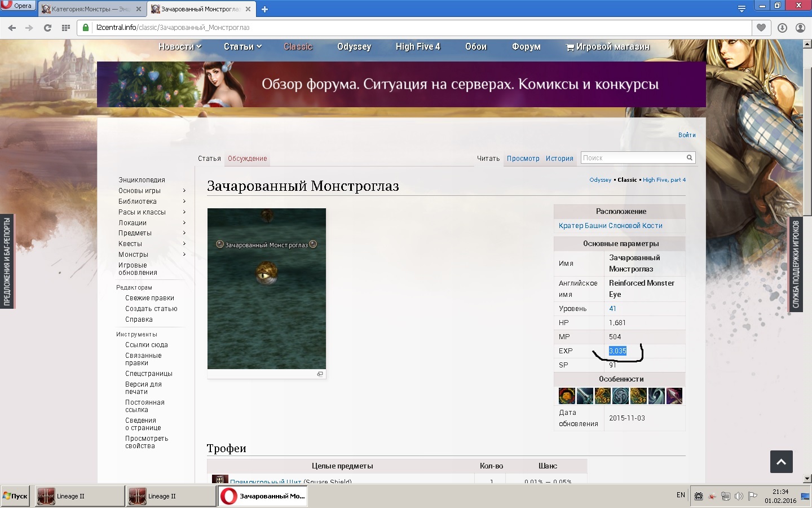Click the triple swirl feature icon
Viewport: 812px width, 508px height.
coord(620,396)
